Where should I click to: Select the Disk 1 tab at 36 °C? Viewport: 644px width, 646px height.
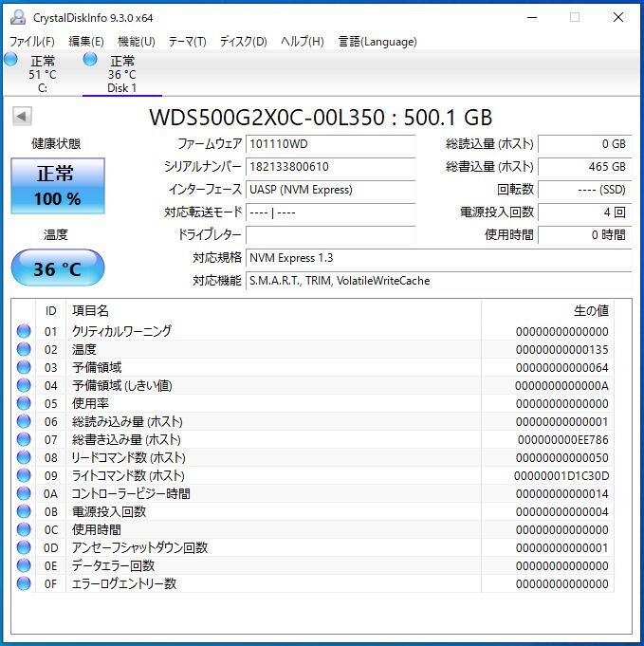point(122,74)
